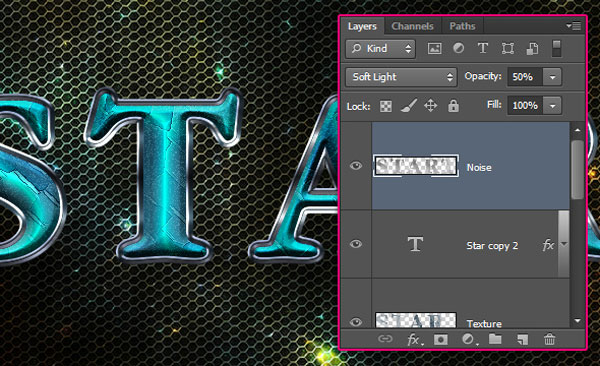Click the Noise layer name
Screen dimensions: 600x366
pos(479,167)
